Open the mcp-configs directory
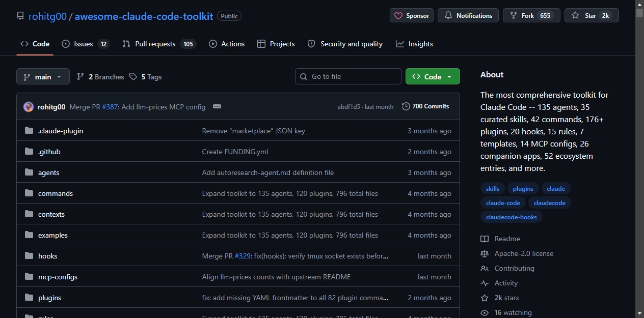644x318 pixels. pos(58,277)
